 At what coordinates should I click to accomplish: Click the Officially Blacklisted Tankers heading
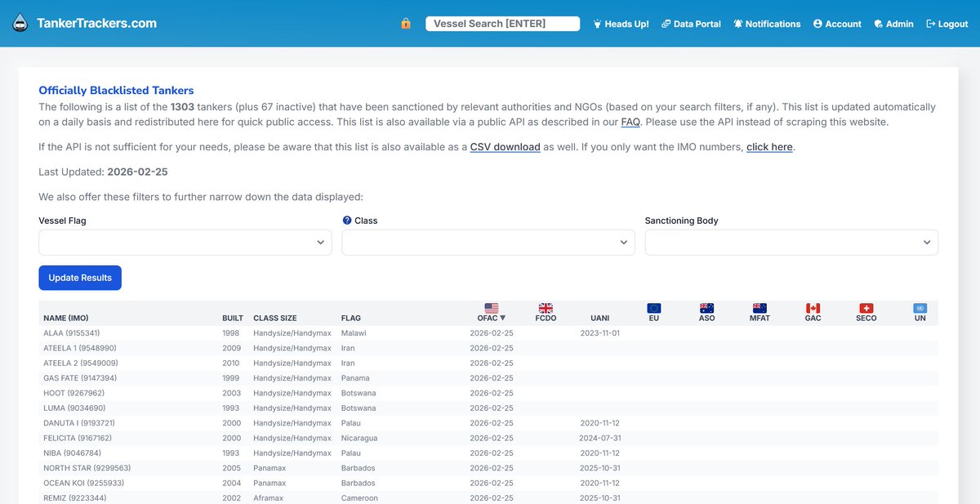click(x=116, y=91)
